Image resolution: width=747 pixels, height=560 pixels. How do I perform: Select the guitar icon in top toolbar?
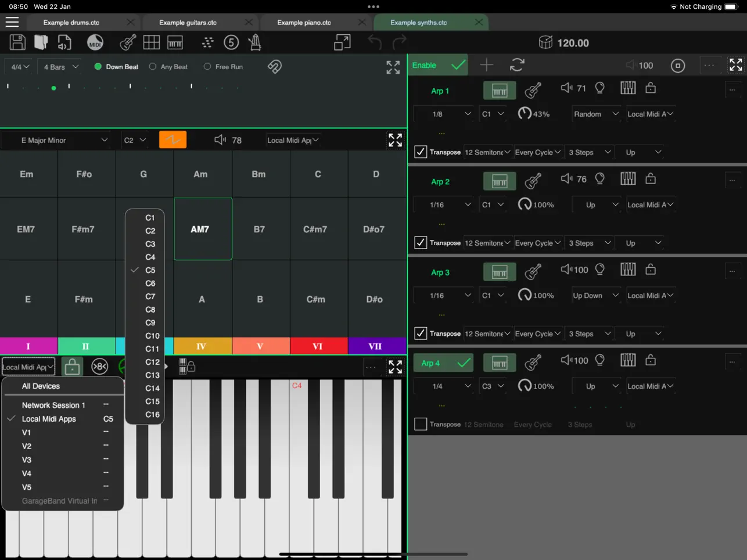(x=128, y=42)
